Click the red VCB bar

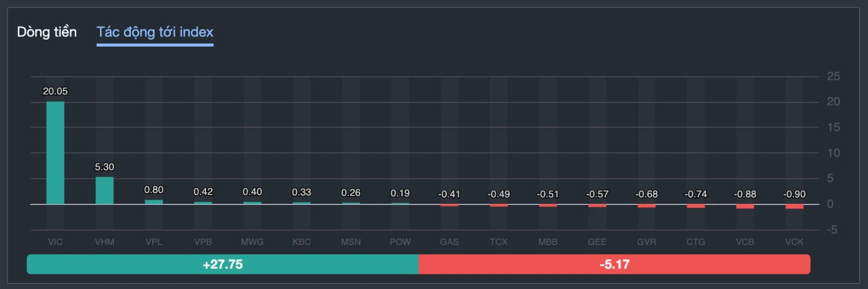pos(745,207)
